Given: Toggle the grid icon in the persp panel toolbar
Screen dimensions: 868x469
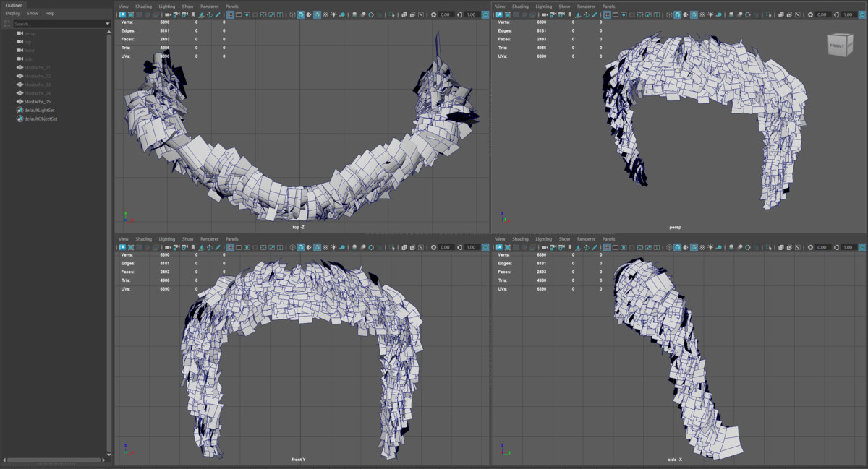Looking at the screenshot, I should point(607,14).
